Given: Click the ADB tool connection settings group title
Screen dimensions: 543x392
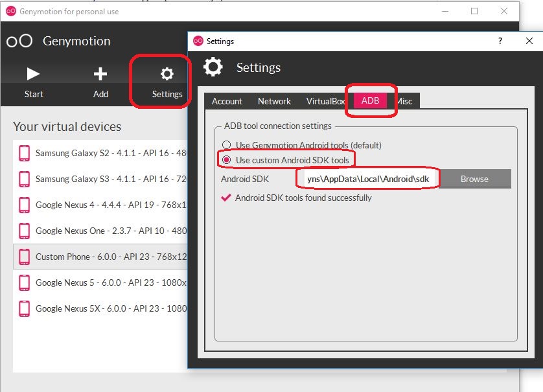Looking at the screenshot, I should coord(278,126).
